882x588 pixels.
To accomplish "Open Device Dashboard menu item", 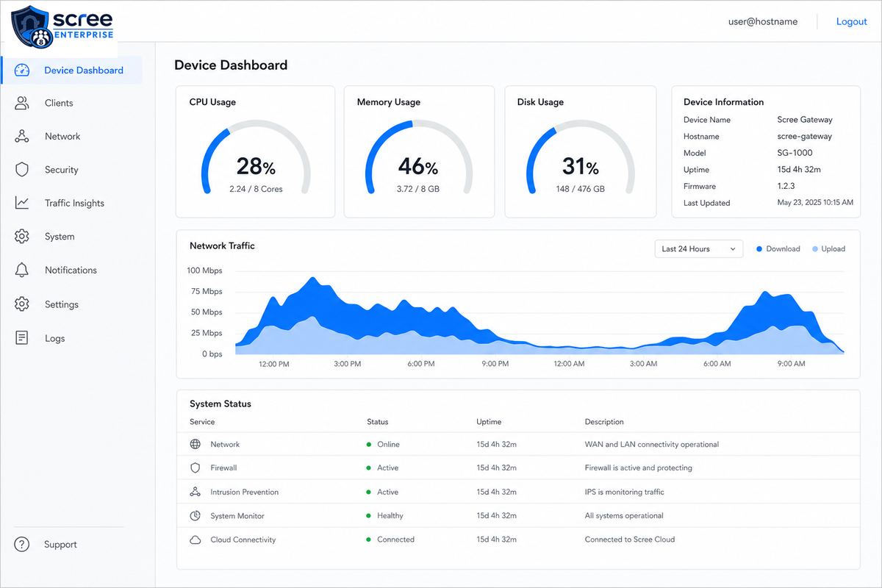I will pos(72,71).
